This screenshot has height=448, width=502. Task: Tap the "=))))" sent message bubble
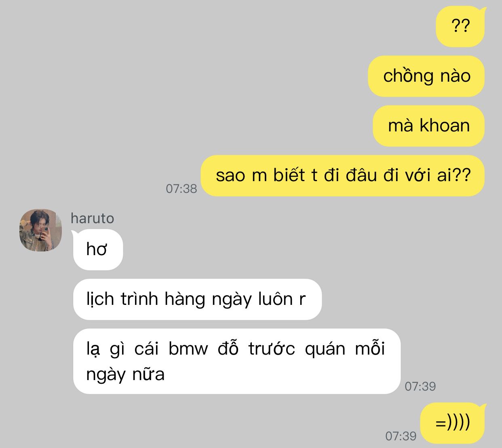click(452, 423)
